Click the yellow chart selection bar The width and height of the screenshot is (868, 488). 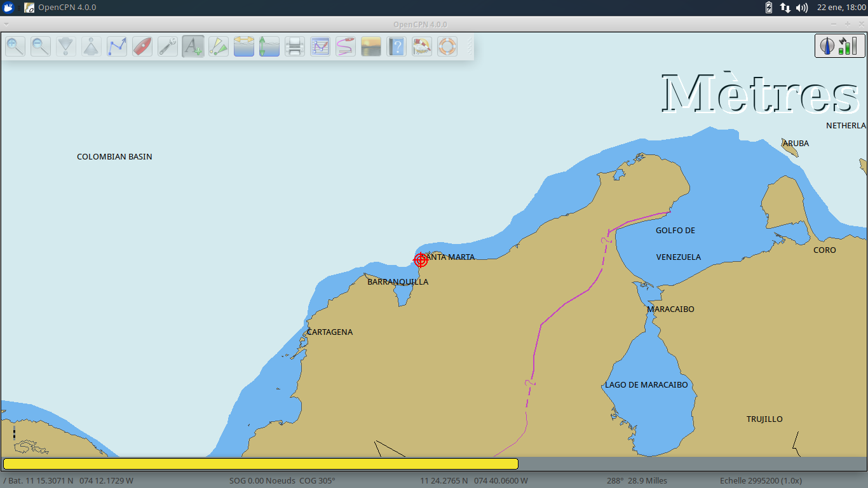coord(261,464)
